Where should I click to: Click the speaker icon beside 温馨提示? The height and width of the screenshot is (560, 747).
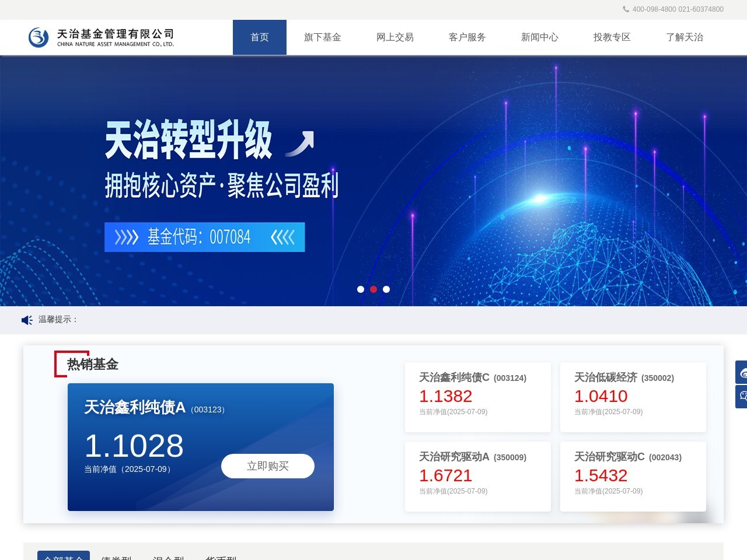click(x=26, y=320)
